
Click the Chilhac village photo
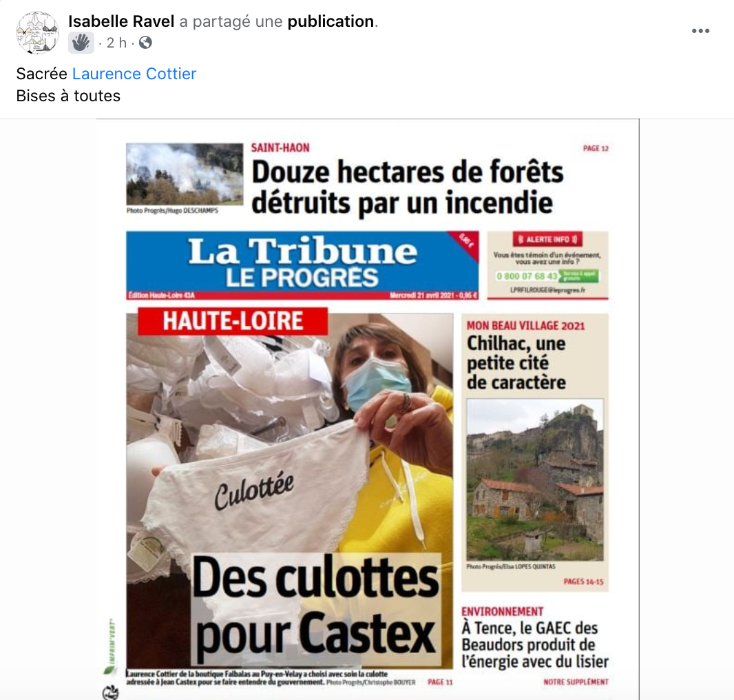click(x=535, y=480)
